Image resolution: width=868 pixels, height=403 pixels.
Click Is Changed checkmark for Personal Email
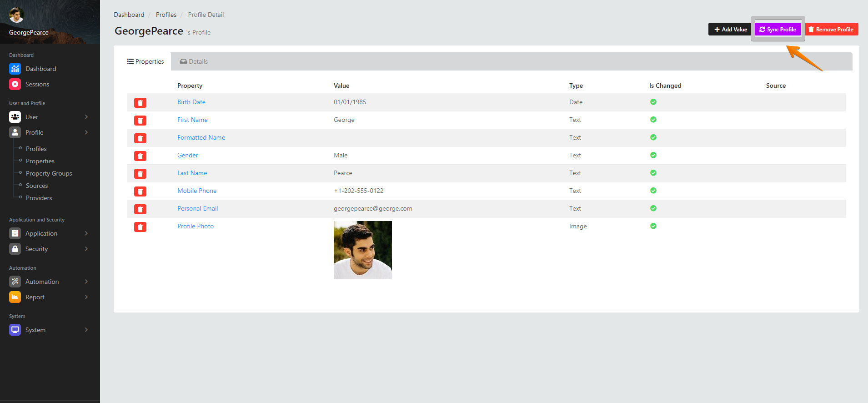(653, 208)
